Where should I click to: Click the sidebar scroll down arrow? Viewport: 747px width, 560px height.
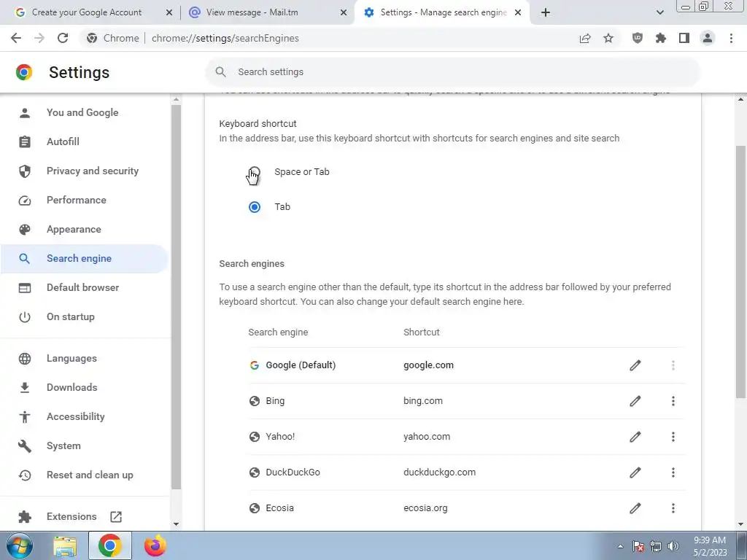(x=176, y=524)
